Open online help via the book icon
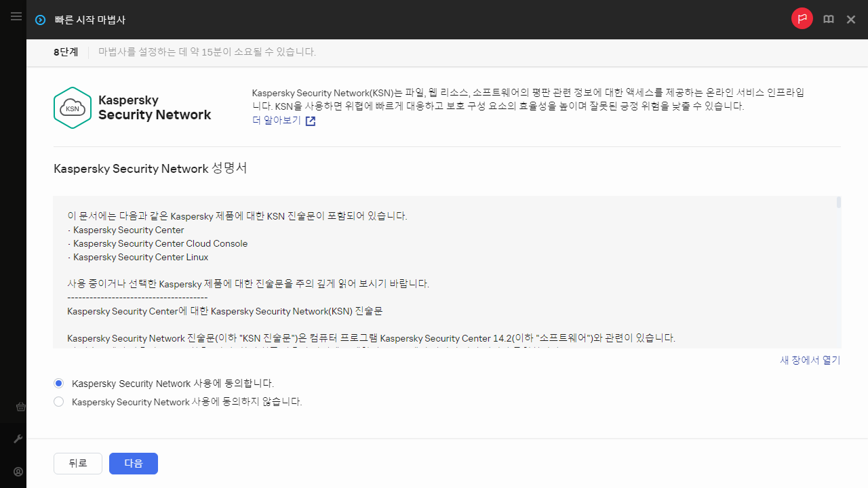 (x=828, y=19)
